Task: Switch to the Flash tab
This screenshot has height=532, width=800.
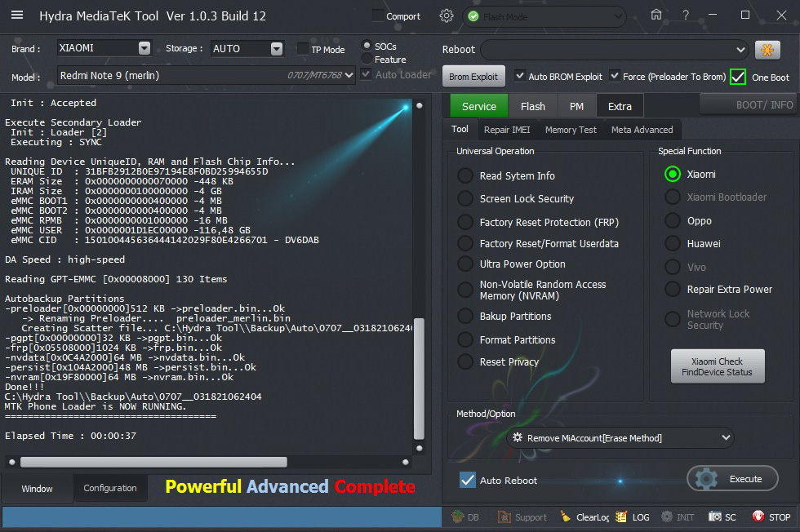Action: 532,106
